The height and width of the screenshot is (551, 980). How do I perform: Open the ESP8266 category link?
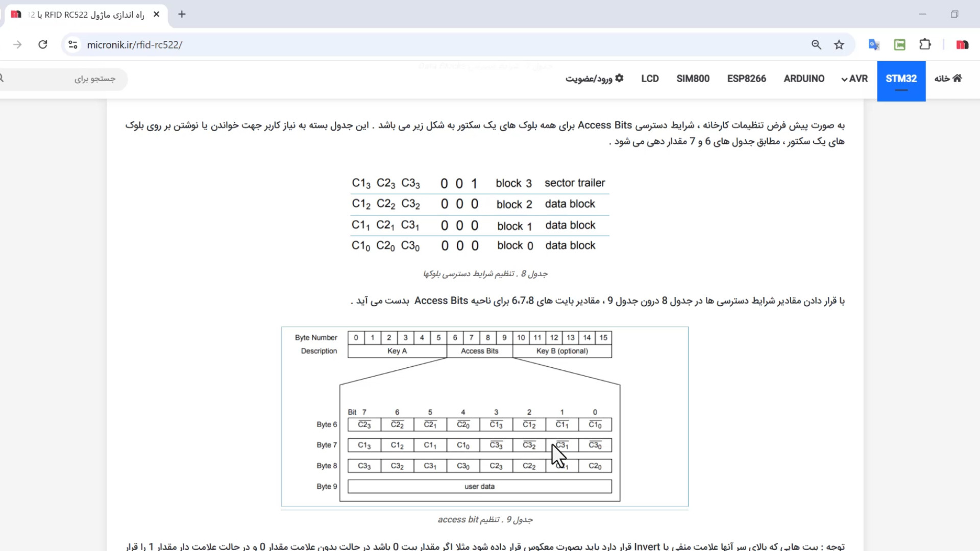746,79
